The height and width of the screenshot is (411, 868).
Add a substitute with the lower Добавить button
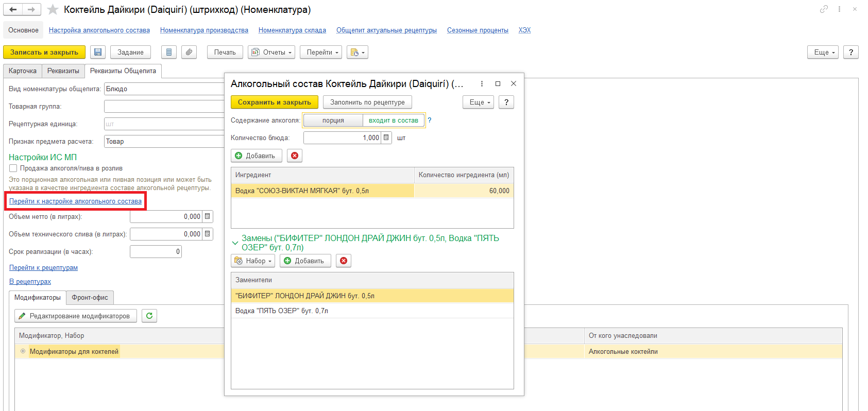305,261
